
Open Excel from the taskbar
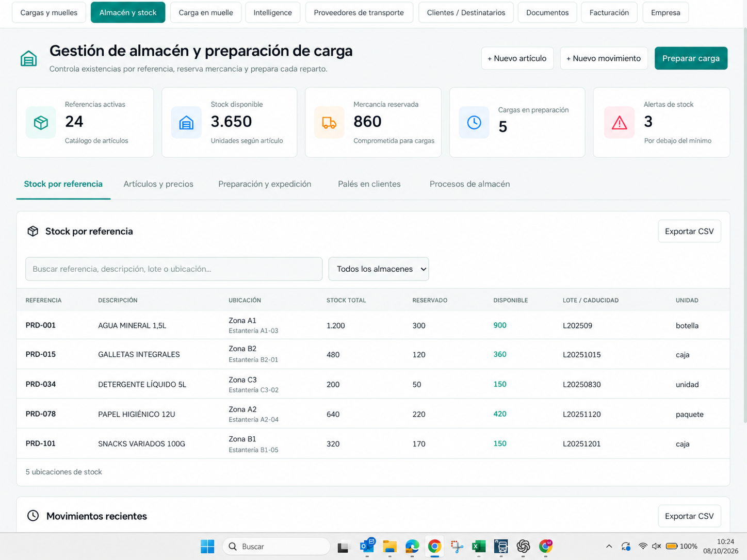pos(479,547)
